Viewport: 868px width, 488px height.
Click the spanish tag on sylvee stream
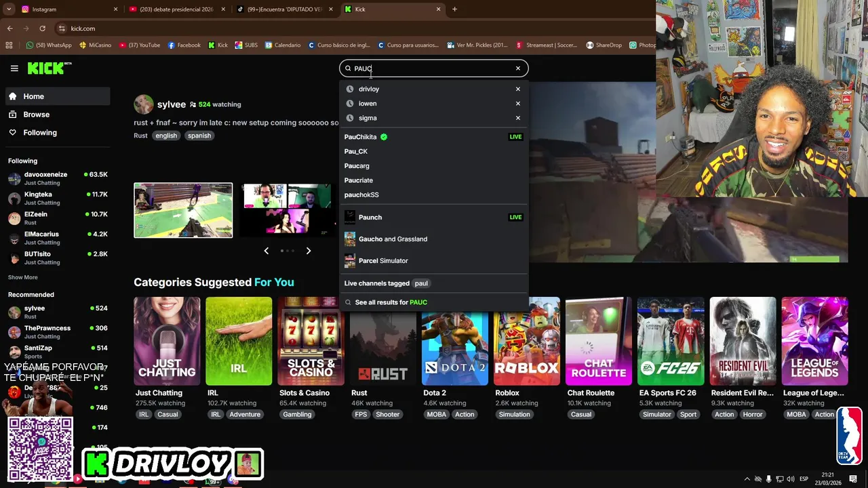[x=199, y=136]
